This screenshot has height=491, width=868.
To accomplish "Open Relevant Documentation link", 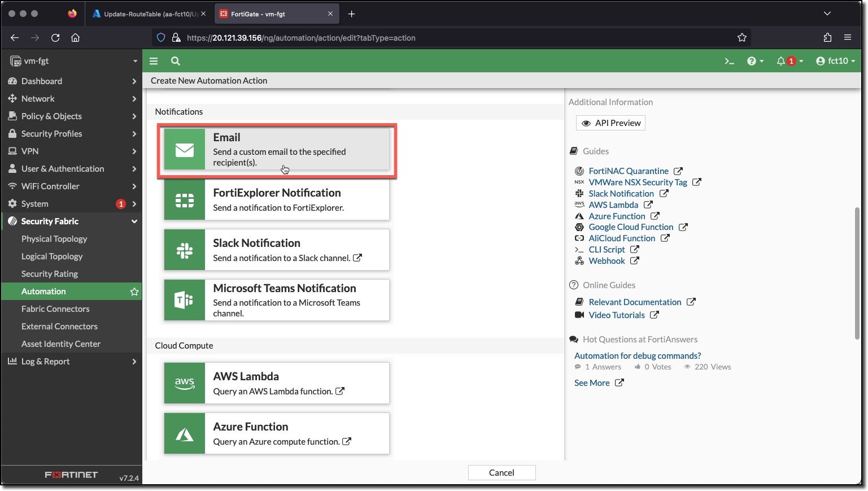I will [635, 302].
